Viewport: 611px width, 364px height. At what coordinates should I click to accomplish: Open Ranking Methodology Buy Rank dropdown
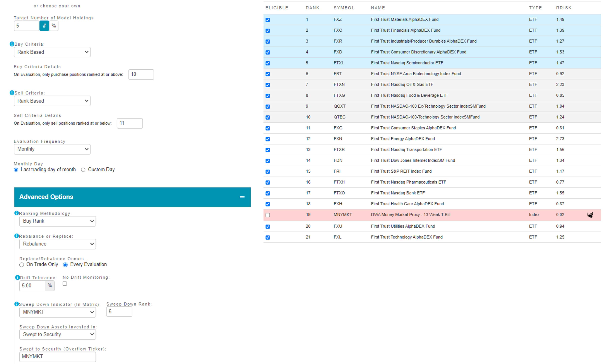click(58, 221)
